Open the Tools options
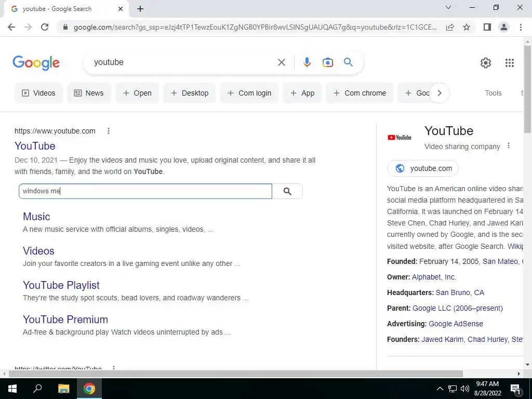Viewport: 532px width, 399px height. [x=493, y=93]
